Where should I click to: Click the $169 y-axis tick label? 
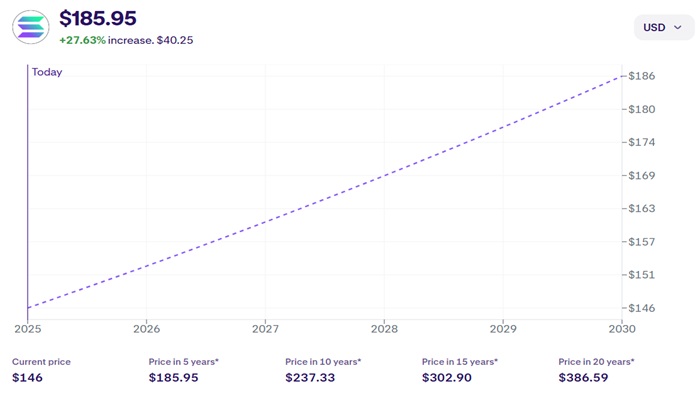pyautogui.click(x=641, y=175)
